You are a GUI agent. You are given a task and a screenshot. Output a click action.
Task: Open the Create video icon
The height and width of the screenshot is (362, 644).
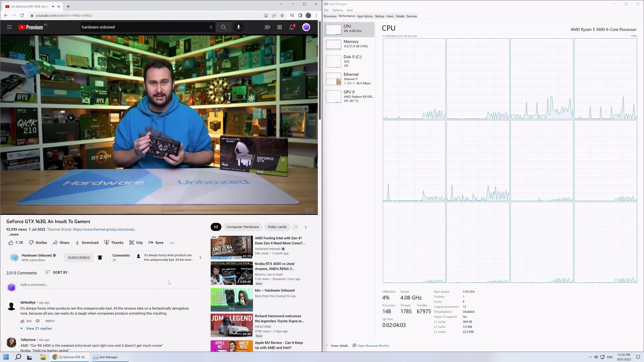click(267, 27)
